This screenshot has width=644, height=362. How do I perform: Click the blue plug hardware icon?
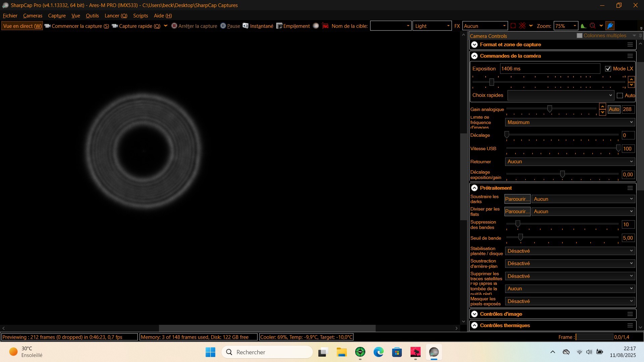point(610,26)
